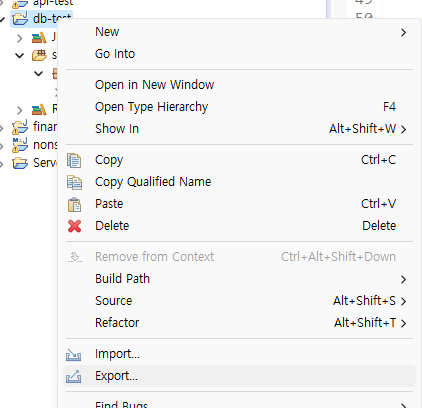422x408 pixels.
Task: Collapse the nested package tree node
Action: tap(39, 73)
